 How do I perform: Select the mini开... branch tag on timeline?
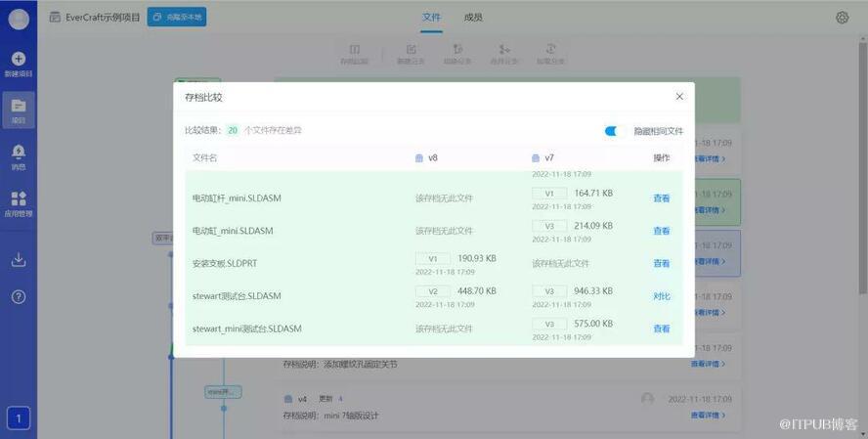(x=223, y=392)
